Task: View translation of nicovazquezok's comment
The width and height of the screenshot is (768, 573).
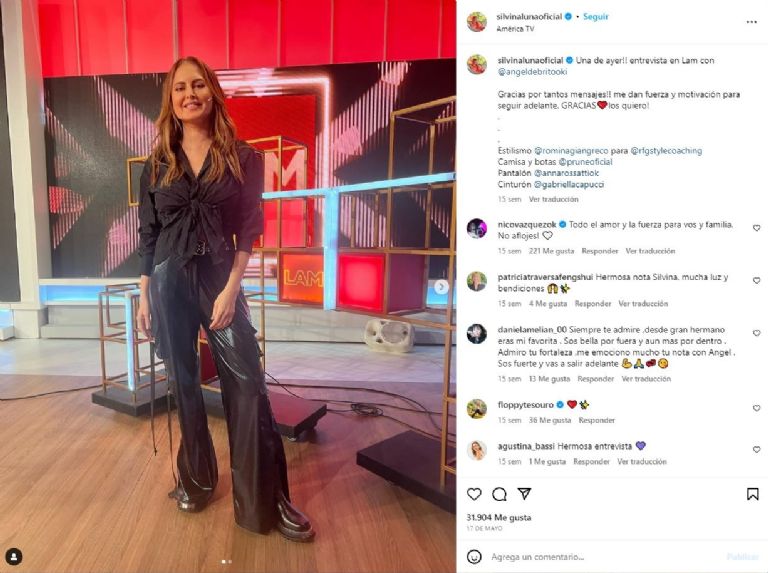Action: point(650,251)
